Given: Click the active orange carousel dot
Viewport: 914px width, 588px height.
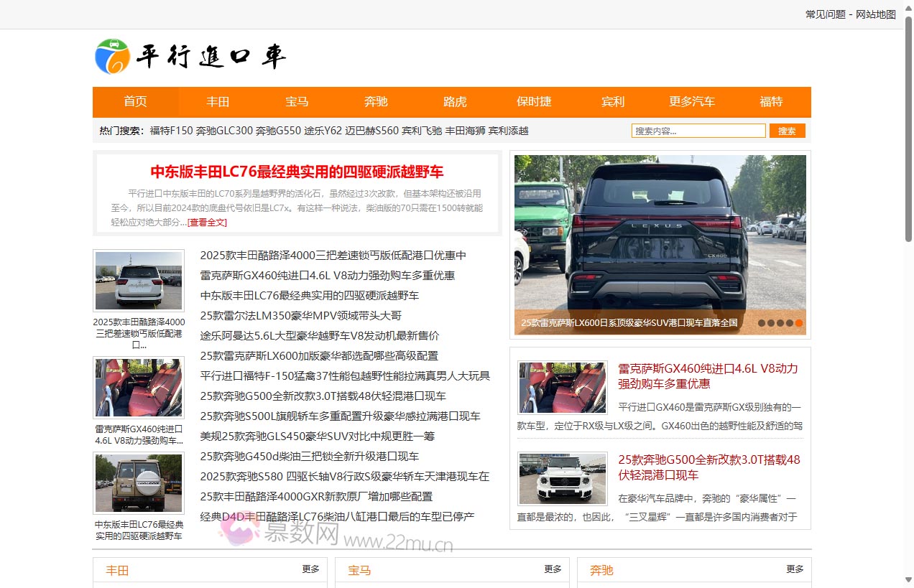Looking at the screenshot, I should click(x=798, y=323).
